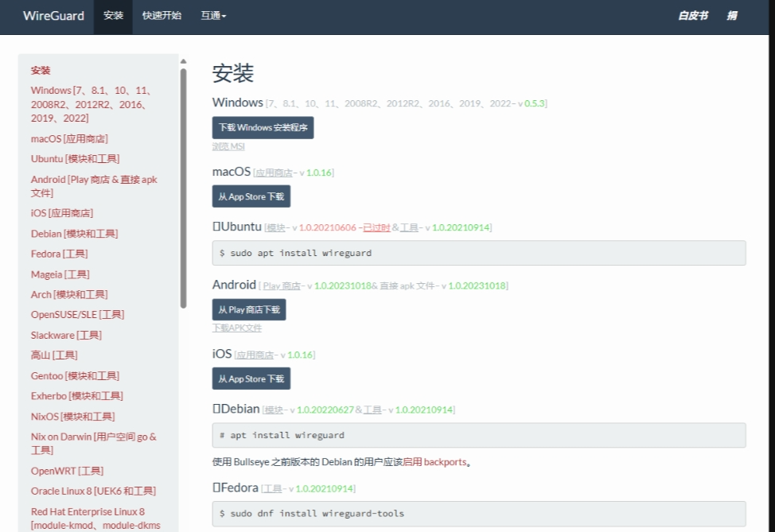The image size is (775, 532).
Task: Open the 已过时 link beside Ubuntu
Action: pos(376,227)
